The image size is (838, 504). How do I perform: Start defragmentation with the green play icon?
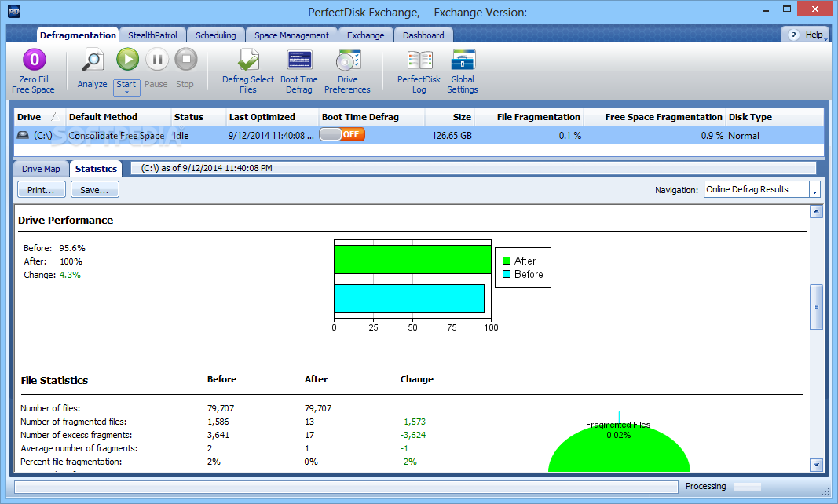(x=128, y=59)
